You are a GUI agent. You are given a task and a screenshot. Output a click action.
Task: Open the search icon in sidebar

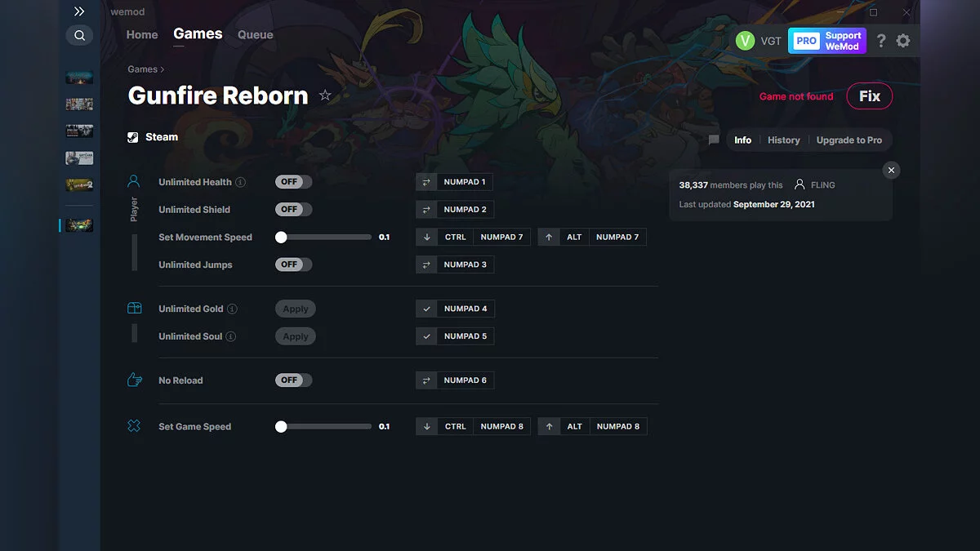pyautogui.click(x=79, y=36)
